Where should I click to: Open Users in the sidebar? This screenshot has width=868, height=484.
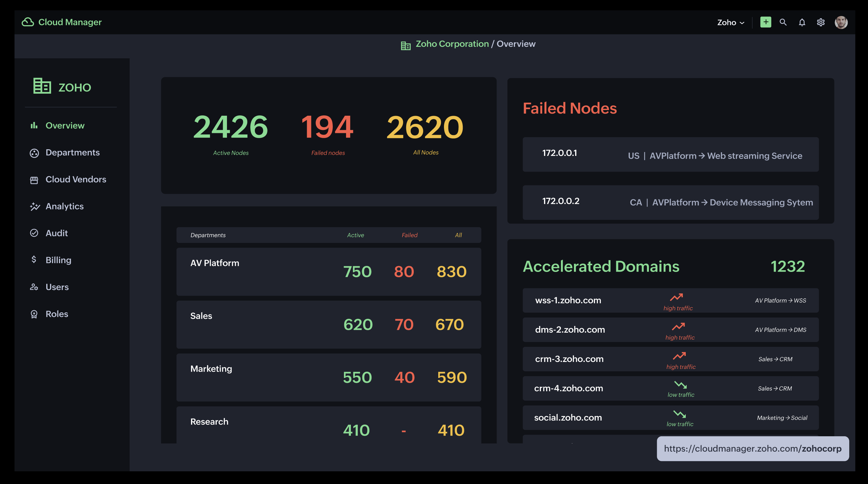[57, 287]
